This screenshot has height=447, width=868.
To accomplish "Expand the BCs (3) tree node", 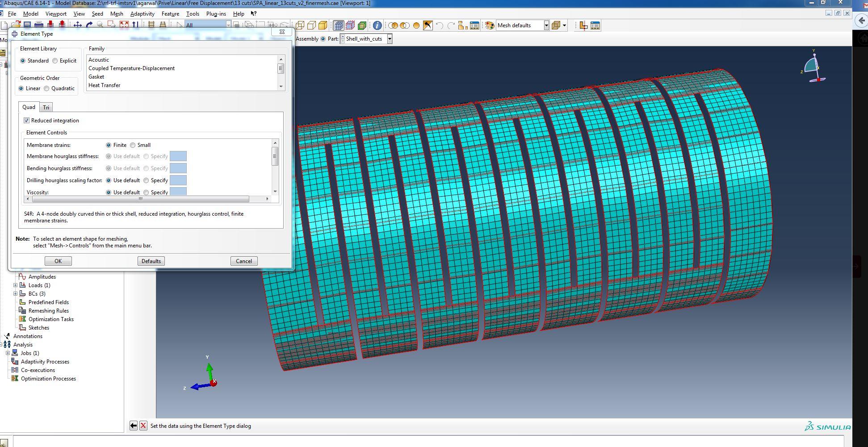I will pyautogui.click(x=16, y=294).
